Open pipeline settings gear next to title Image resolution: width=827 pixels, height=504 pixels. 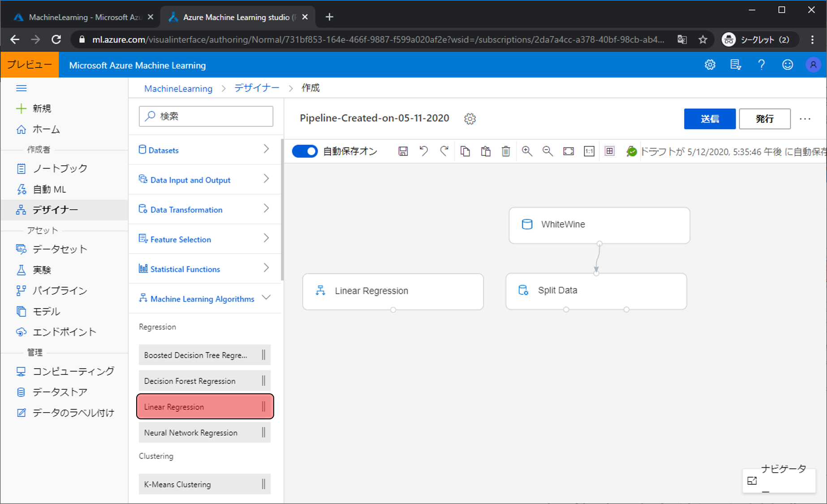click(470, 119)
